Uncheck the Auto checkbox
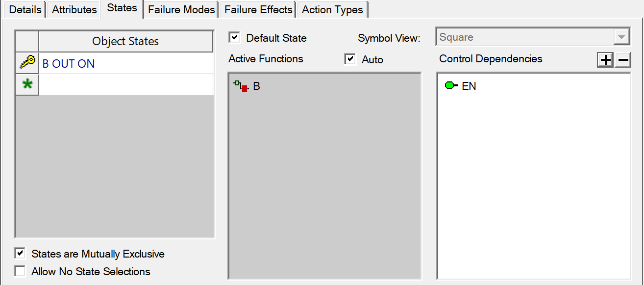 click(x=350, y=59)
